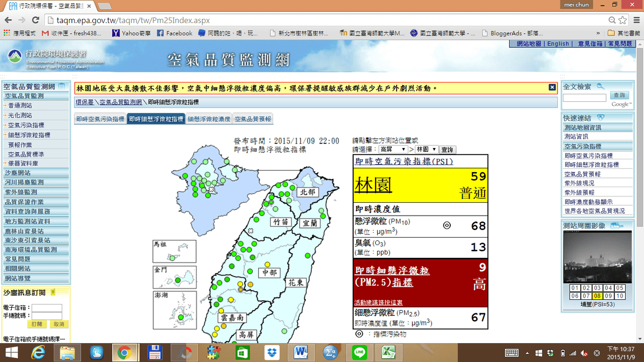Open 紫外線現況 quick link
The width and height of the screenshot is (644, 362).
(579, 183)
